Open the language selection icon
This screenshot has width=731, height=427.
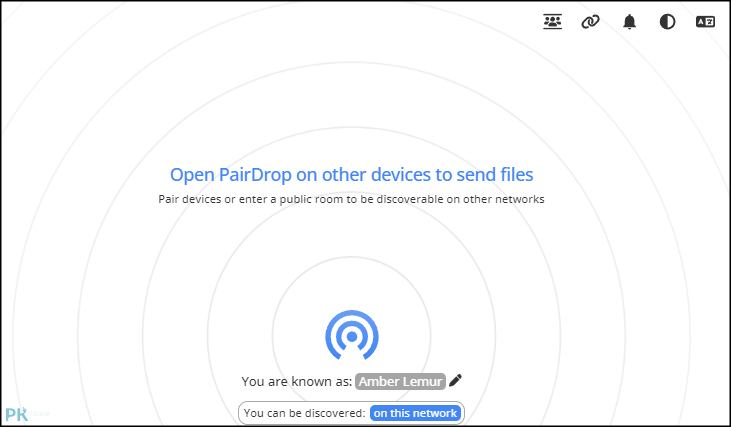click(705, 21)
